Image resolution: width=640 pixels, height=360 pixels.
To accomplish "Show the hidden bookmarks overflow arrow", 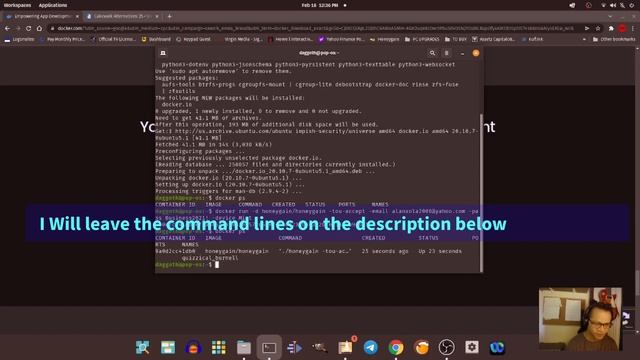I will 584,39.
